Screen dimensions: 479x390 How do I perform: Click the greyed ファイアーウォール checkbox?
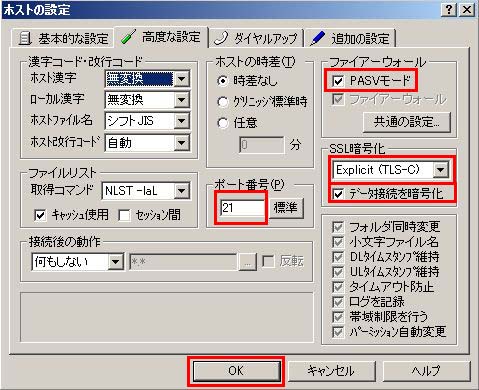[338, 99]
